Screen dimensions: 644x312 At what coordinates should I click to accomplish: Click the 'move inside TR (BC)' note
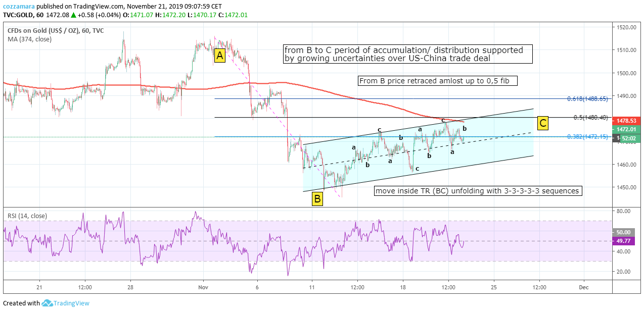pos(479,191)
